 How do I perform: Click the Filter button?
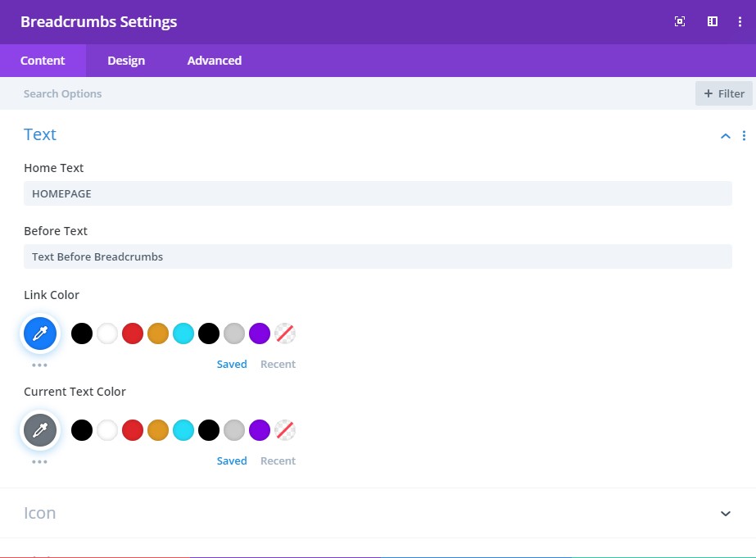click(723, 93)
